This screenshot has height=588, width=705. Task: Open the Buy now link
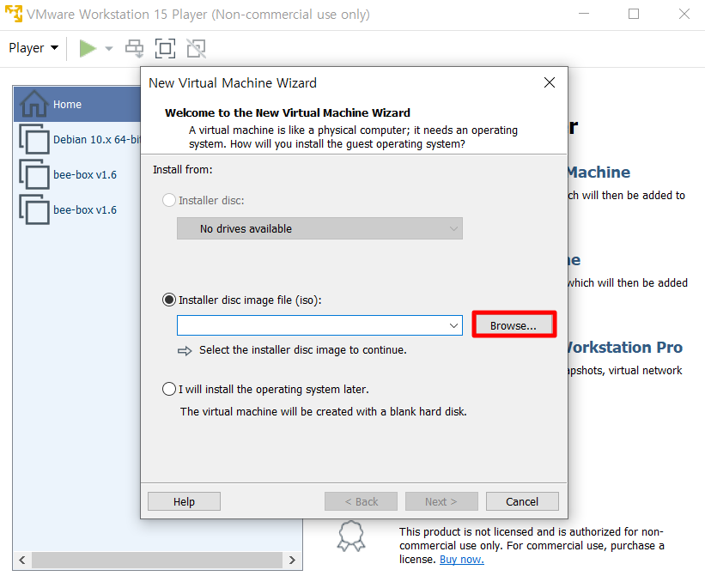462,559
